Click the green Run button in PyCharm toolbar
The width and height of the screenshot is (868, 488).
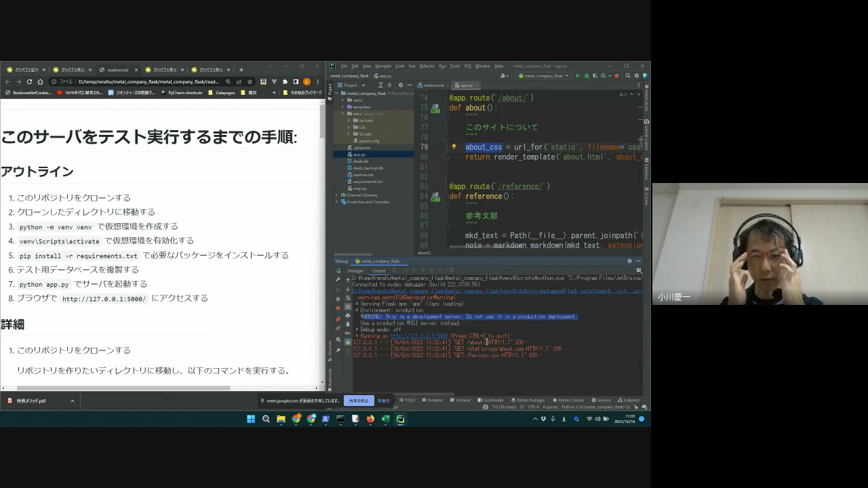578,76
